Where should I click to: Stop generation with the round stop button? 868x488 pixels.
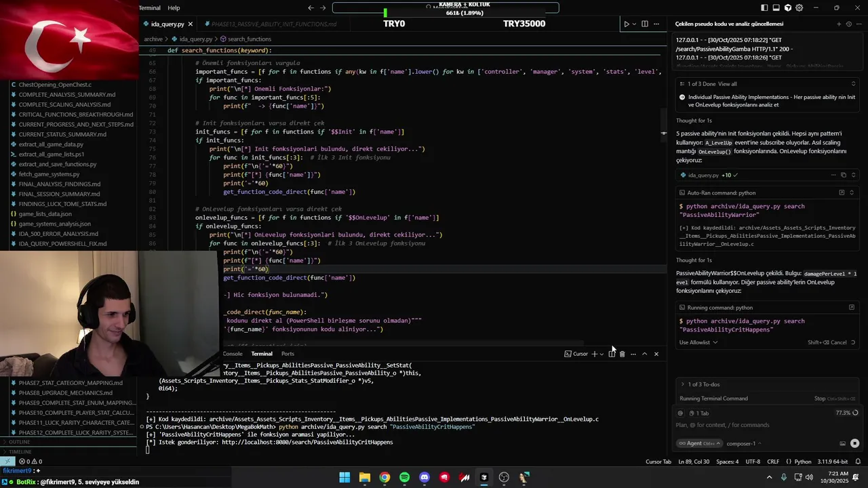pyautogui.click(x=854, y=443)
